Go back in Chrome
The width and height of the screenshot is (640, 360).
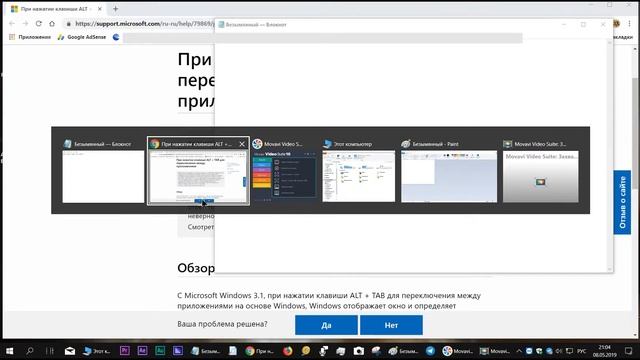pyautogui.click(x=12, y=24)
